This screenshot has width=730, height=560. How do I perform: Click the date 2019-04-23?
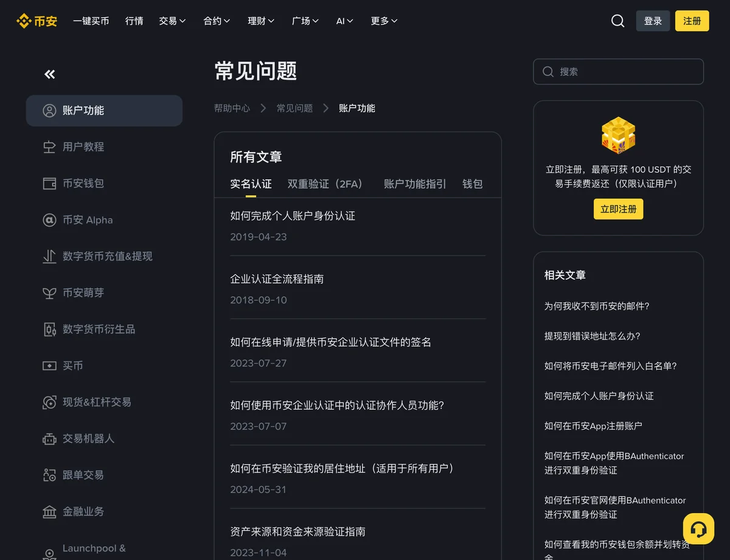259,237
